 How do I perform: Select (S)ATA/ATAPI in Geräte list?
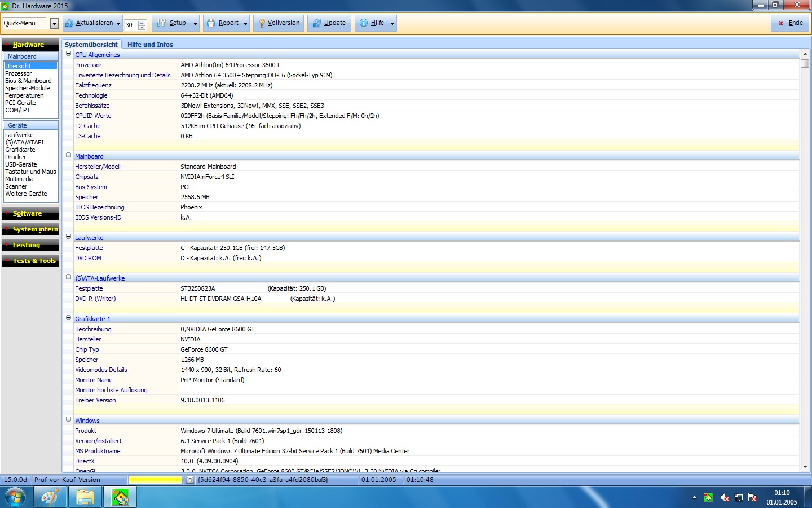[x=24, y=142]
